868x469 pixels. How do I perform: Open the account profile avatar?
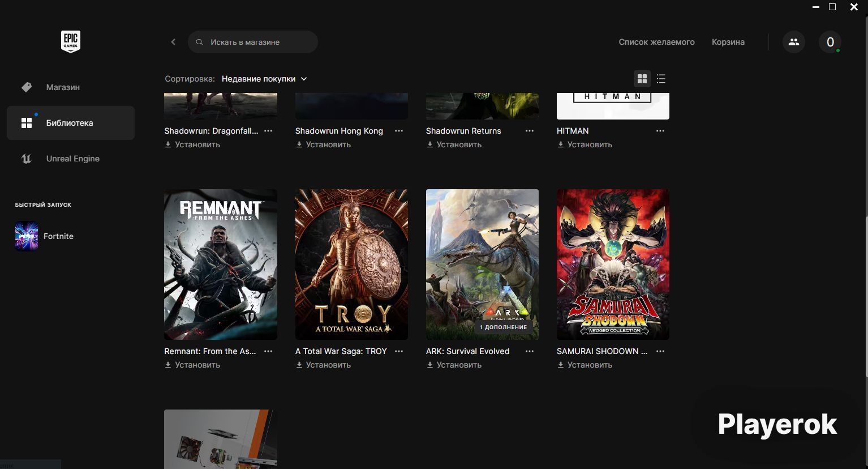click(830, 42)
